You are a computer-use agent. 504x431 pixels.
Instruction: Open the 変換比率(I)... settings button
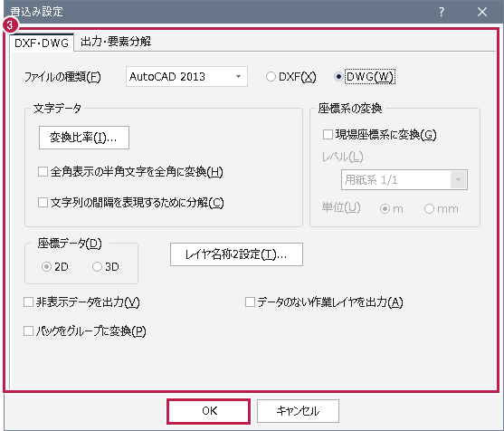[x=84, y=138]
